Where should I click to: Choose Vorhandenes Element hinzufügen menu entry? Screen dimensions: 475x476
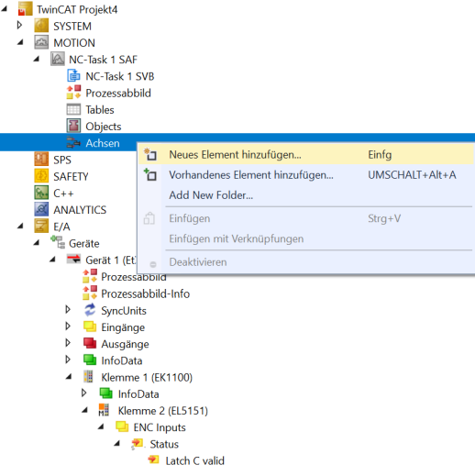pos(305,175)
